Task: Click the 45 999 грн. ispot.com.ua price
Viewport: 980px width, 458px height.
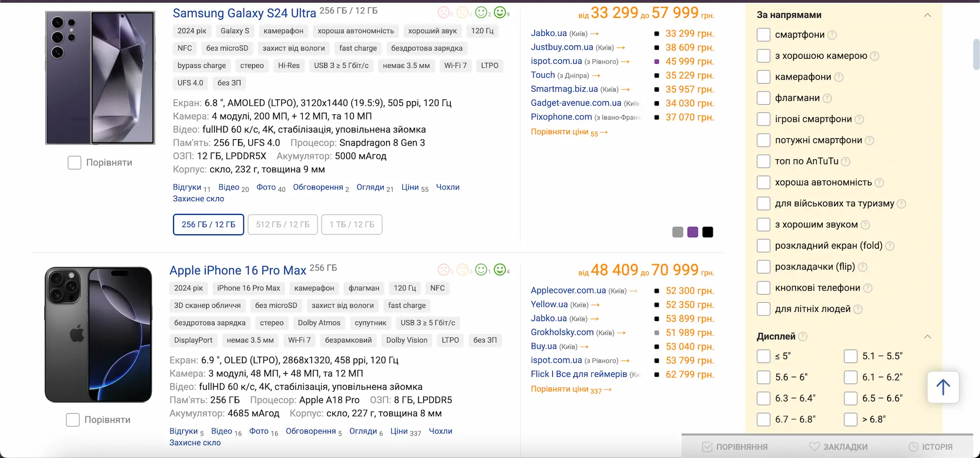Action: pos(690,61)
